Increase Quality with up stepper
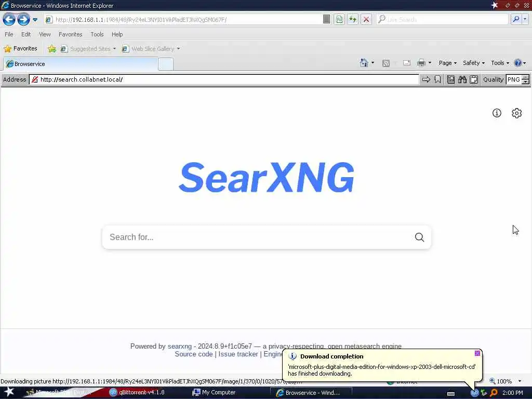 click(x=525, y=77)
